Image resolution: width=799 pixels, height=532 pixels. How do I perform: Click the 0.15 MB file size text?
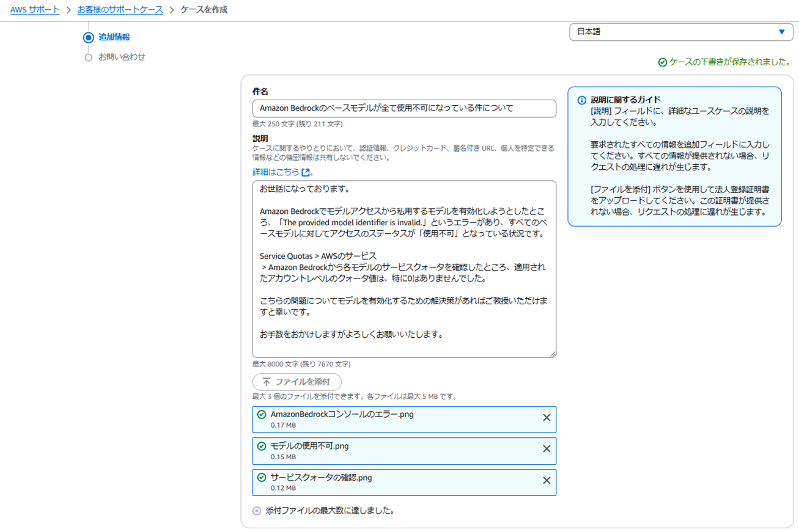283,457
